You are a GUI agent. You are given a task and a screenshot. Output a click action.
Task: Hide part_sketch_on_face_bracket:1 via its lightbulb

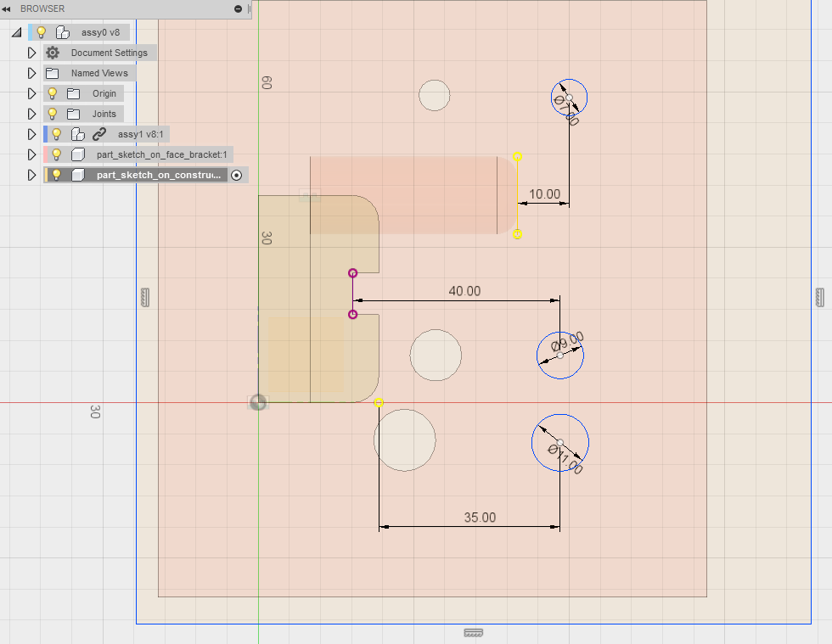(x=55, y=154)
